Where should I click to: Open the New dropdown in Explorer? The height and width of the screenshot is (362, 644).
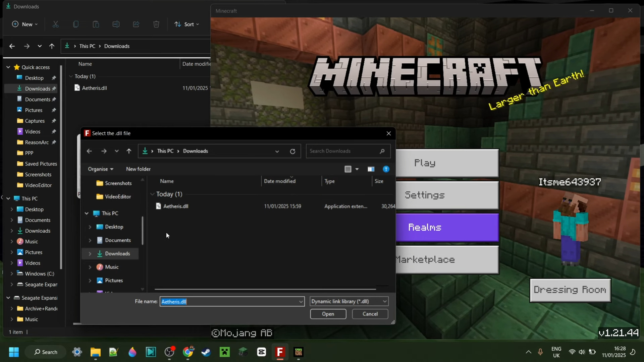pos(25,24)
